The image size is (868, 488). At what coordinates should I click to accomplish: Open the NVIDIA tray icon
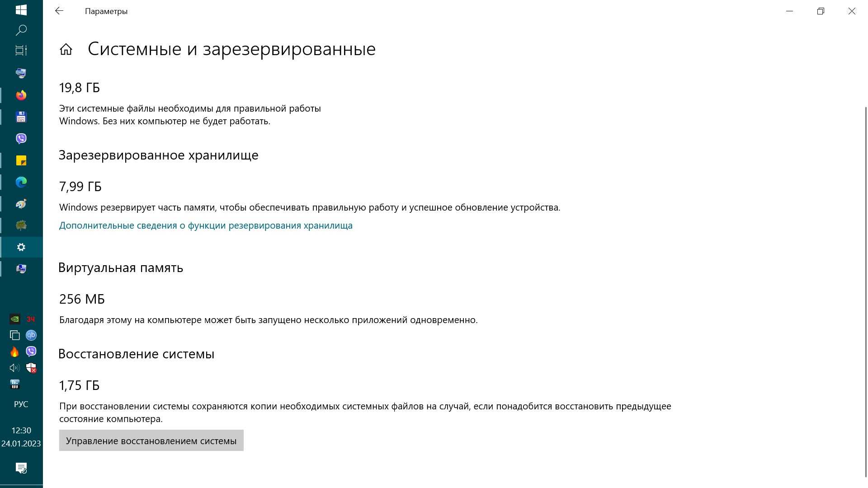14,319
